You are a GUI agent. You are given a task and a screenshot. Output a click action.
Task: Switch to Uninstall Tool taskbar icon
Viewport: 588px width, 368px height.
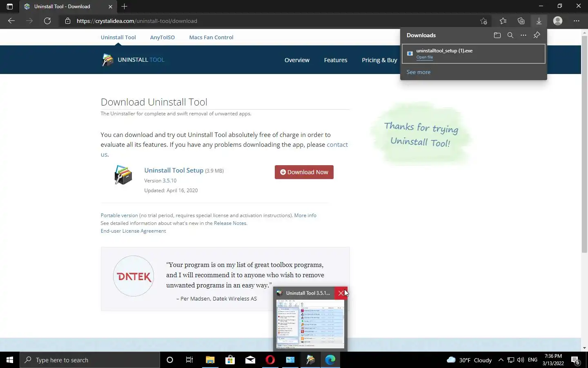[310, 360]
